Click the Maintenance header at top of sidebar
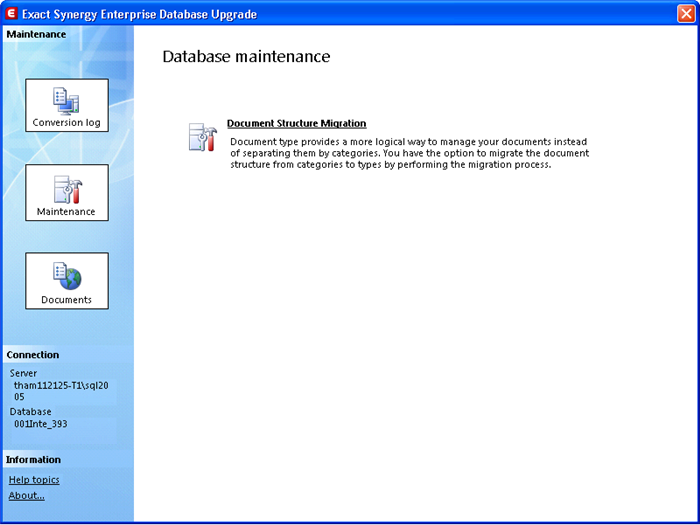 pos(36,34)
